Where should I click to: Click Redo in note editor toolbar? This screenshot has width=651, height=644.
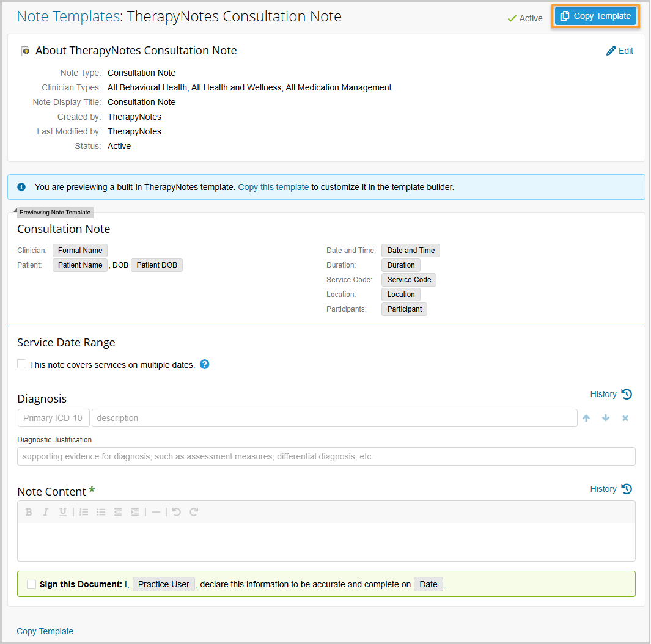[194, 512]
